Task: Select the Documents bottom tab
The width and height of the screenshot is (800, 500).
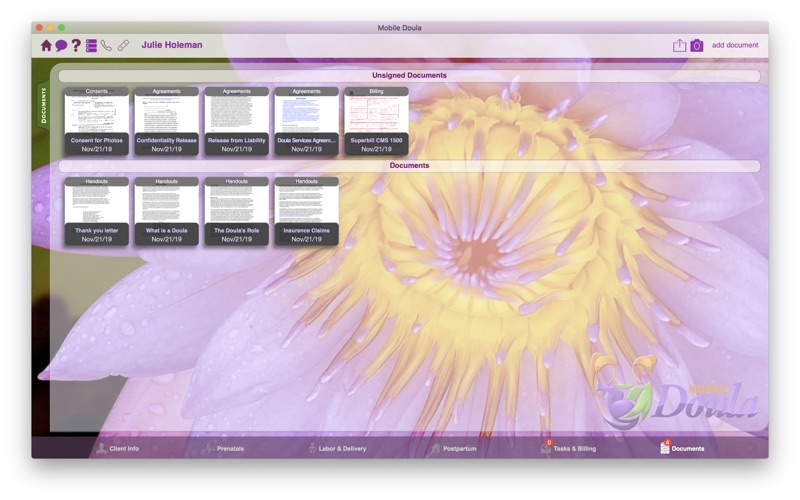Action: click(x=682, y=448)
